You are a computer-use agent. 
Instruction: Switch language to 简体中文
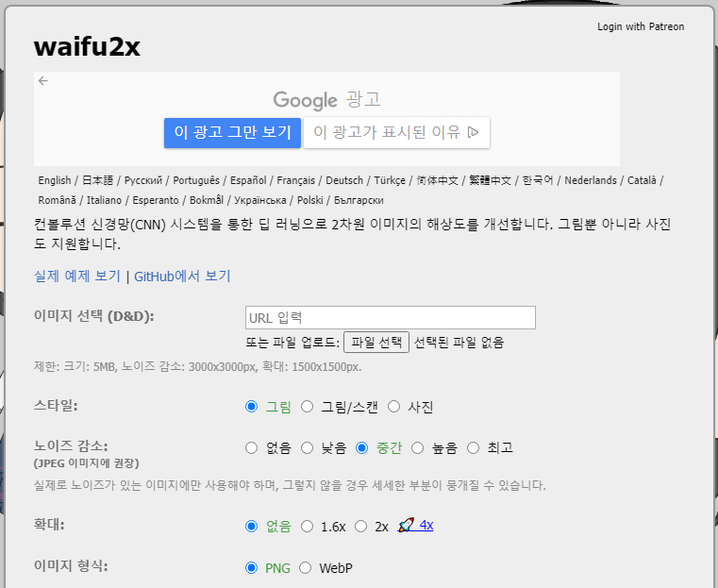(437, 180)
